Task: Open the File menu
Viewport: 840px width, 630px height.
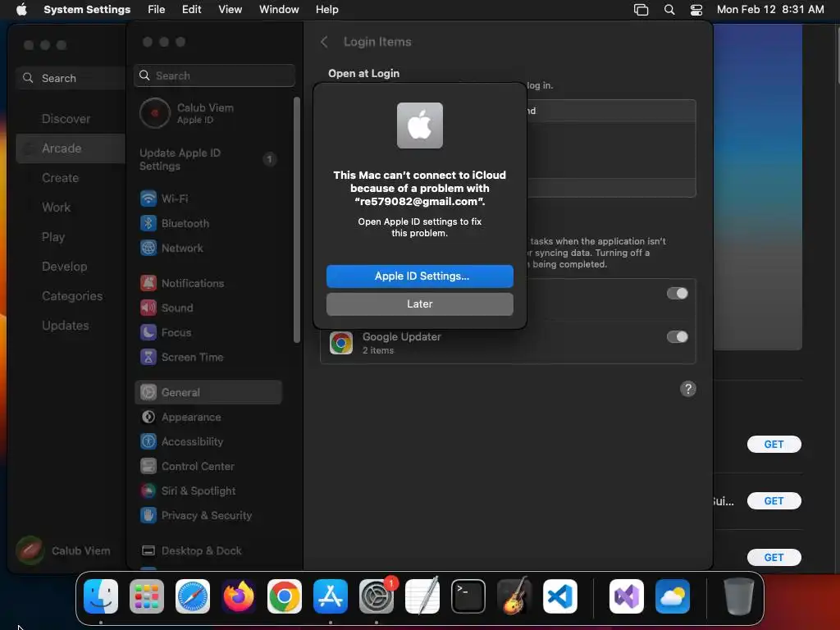Action: [157, 10]
